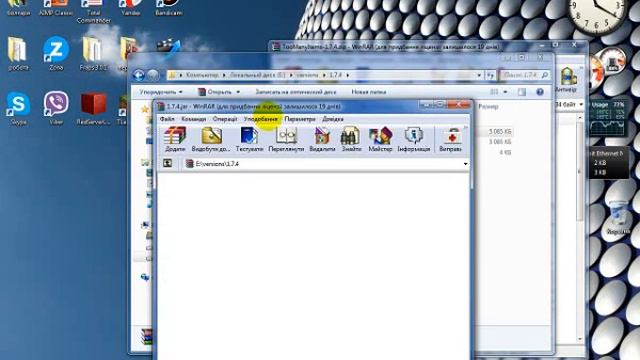Open the Options (Параметри) menu
The height and width of the screenshot is (360, 640).
[x=300, y=119]
